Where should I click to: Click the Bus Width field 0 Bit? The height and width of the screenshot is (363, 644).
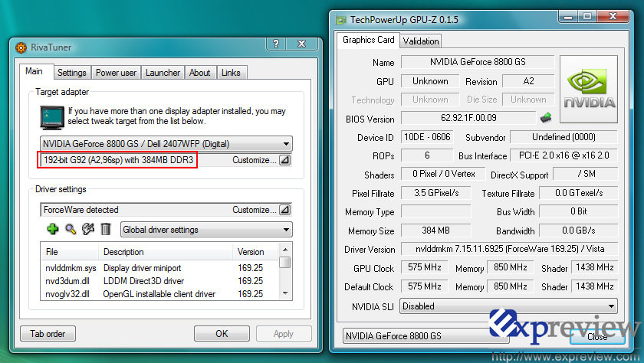pyautogui.click(x=578, y=211)
